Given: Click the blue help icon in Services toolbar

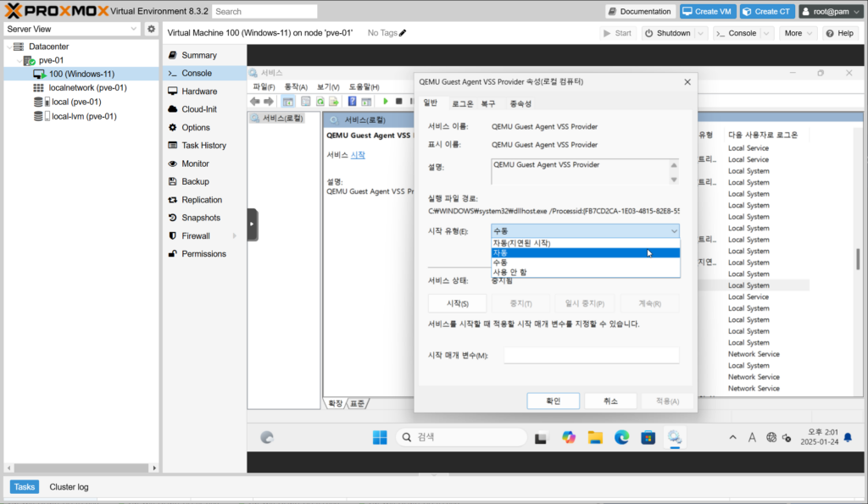Looking at the screenshot, I should pyautogui.click(x=352, y=101).
